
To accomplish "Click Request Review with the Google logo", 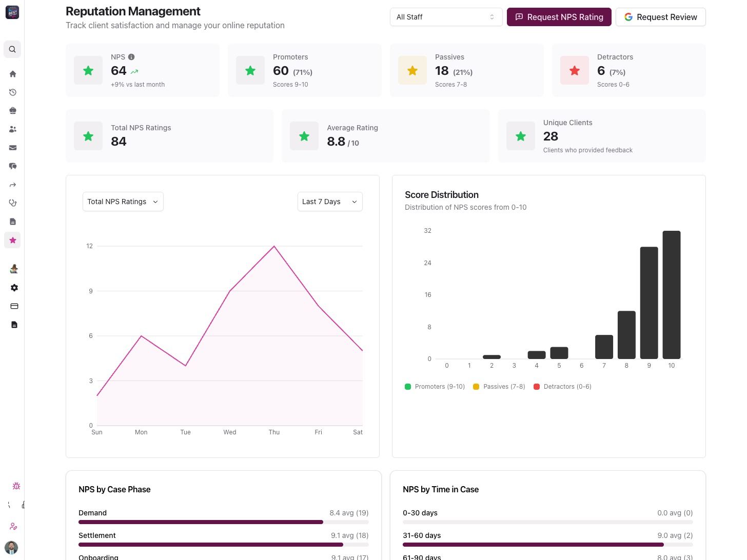I will coord(660,16).
